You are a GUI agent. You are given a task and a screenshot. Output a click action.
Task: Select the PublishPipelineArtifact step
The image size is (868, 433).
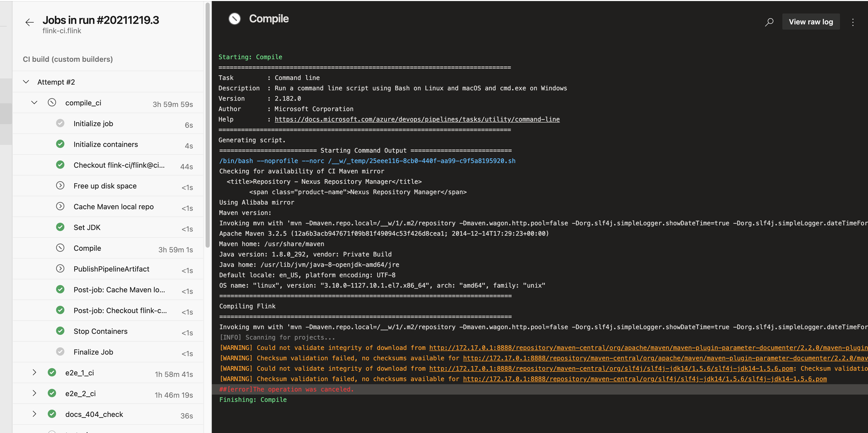click(x=111, y=269)
